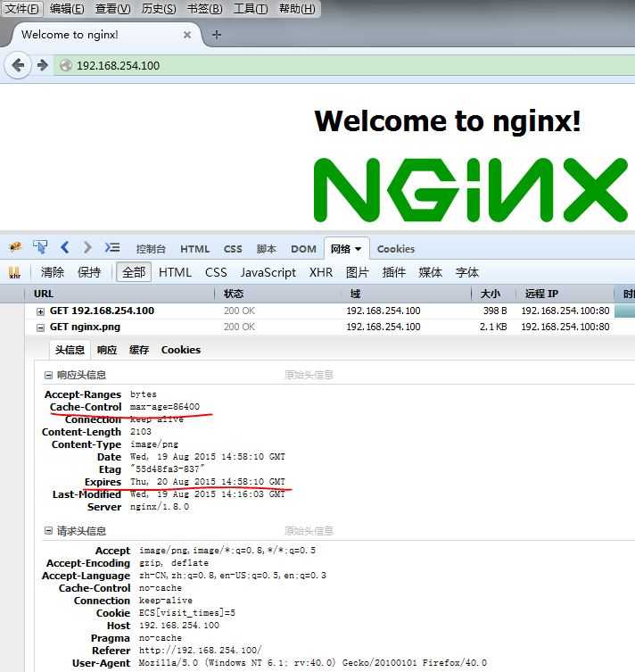Filter requests by 媒体 type

click(431, 272)
